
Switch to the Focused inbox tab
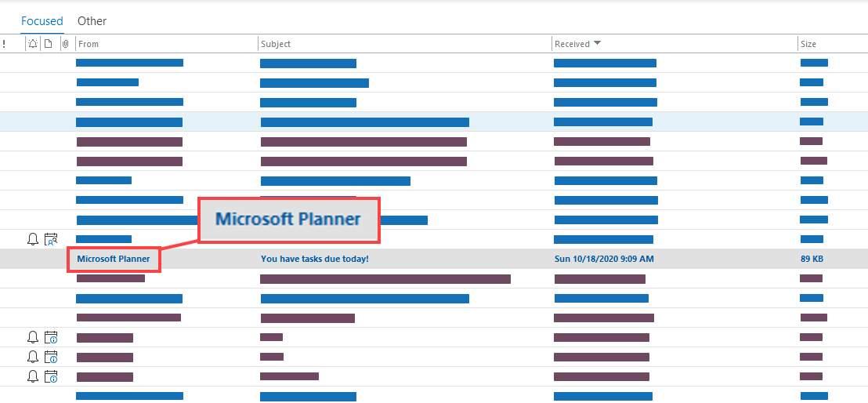[42, 21]
